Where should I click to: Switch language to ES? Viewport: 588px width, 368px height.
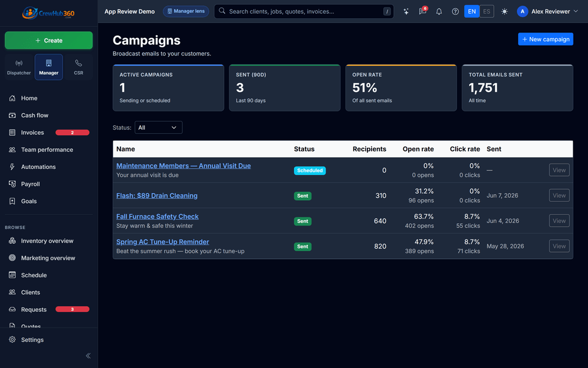(487, 11)
